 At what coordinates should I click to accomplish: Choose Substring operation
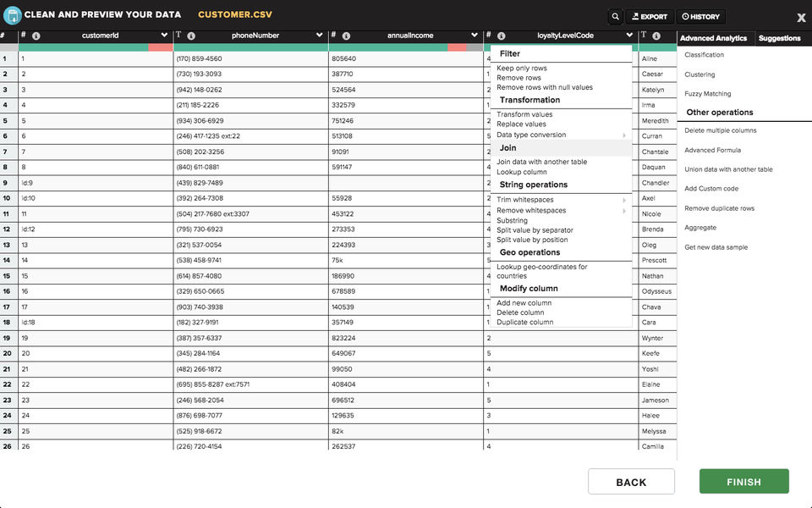point(512,221)
